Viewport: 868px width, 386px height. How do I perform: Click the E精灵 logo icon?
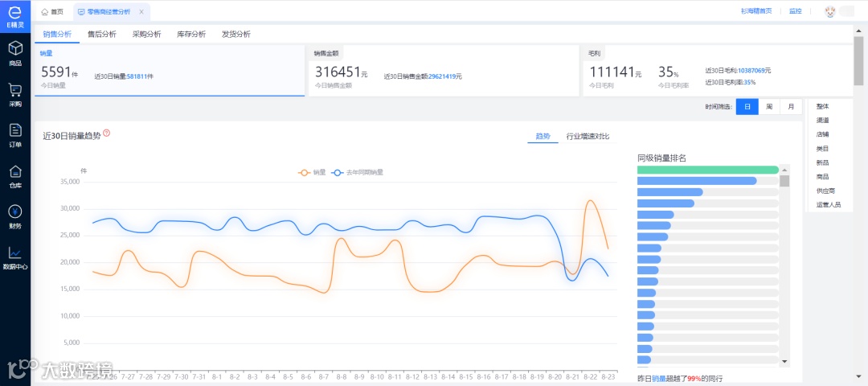tap(15, 12)
